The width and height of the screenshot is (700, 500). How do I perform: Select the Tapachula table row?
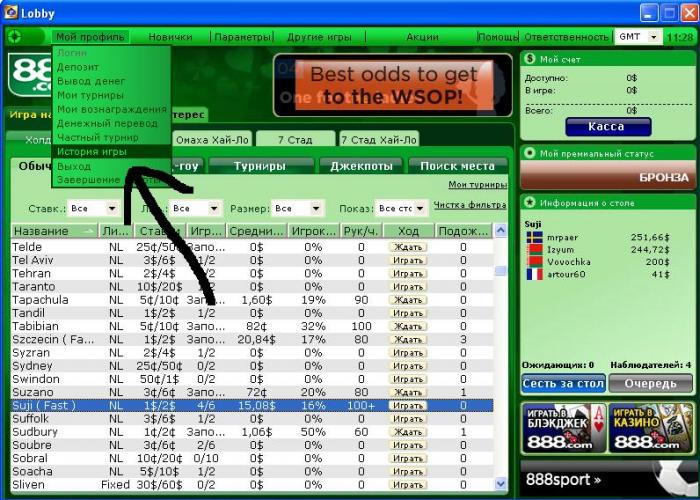[252, 300]
